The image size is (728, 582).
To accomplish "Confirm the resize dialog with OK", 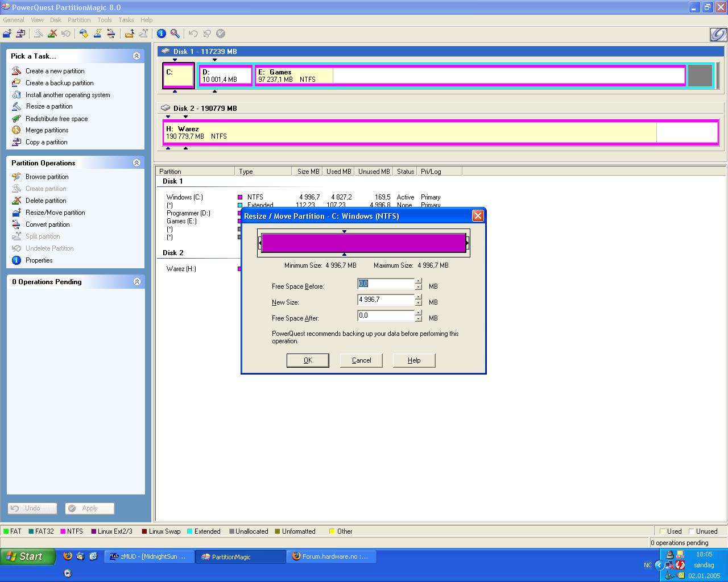I will [x=308, y=360].
